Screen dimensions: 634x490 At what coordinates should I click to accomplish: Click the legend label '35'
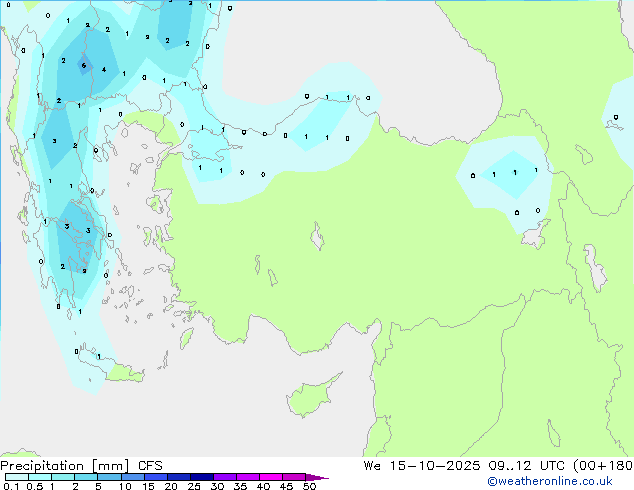pyautogui.click(x=240, y=486)
